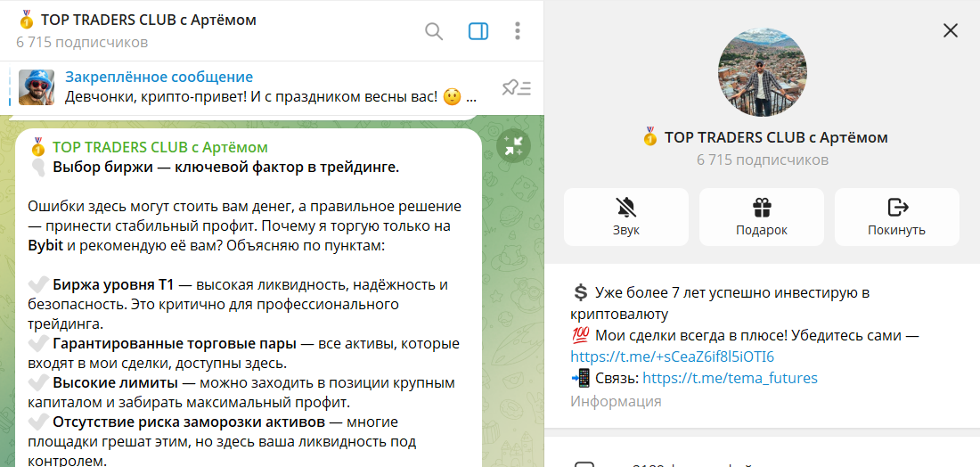Click the pinned message avatar thumbnail
The height and width of the screenshot is (467, 980).
click(37, 87)
